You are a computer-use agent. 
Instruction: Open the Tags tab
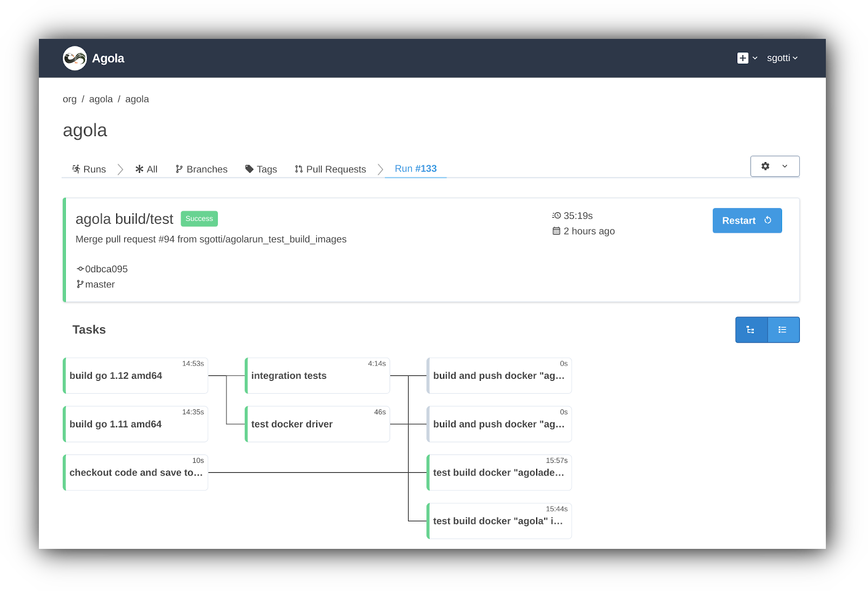point(261,169)
